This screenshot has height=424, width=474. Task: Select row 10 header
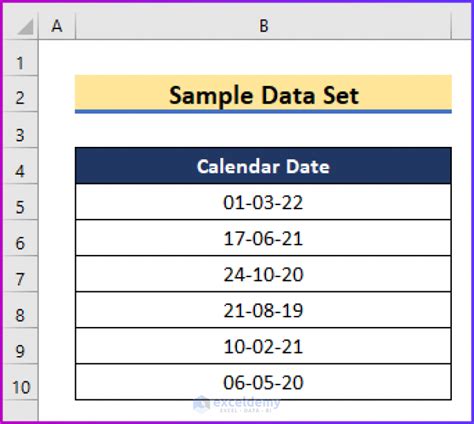(x=21, y=382)
